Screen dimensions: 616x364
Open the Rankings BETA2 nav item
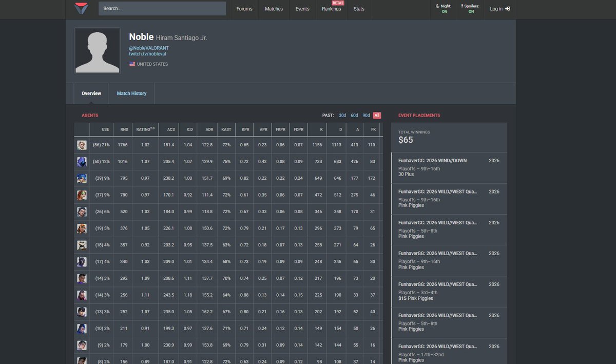[332, 9]
